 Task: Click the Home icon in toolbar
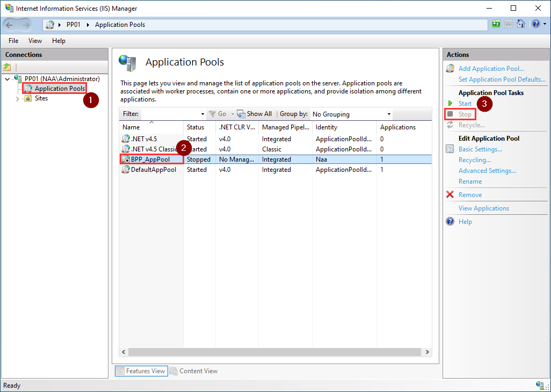click(x=521, y=24)
